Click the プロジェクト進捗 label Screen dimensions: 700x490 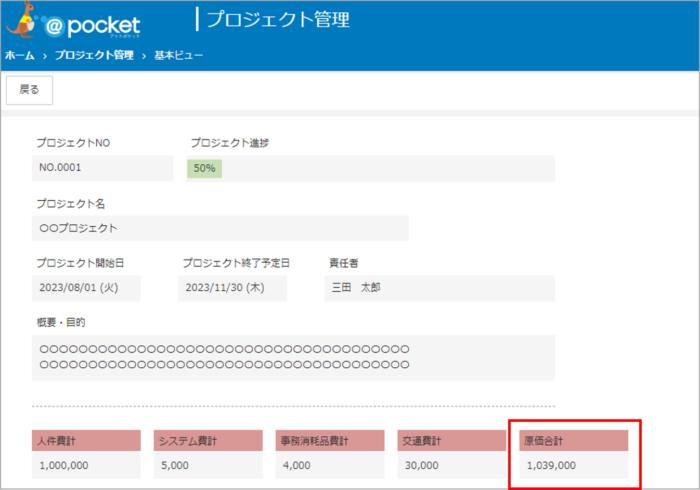230,143
